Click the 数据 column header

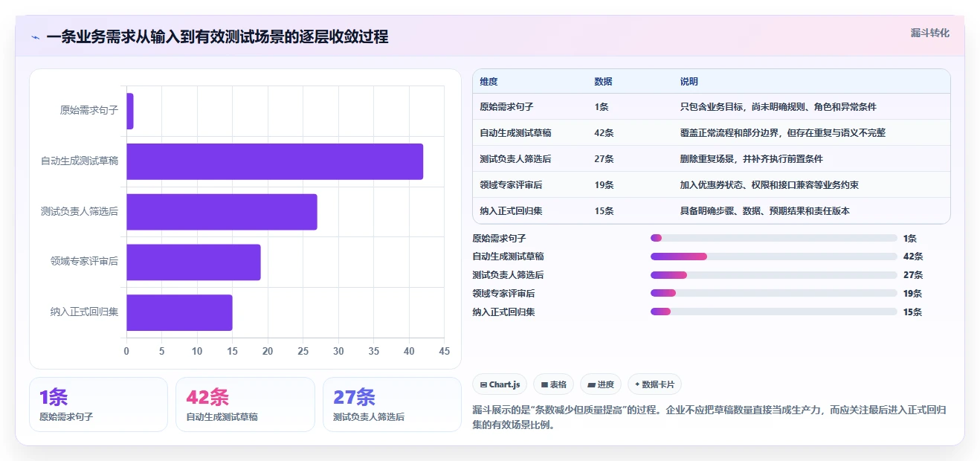click(603, 82)
